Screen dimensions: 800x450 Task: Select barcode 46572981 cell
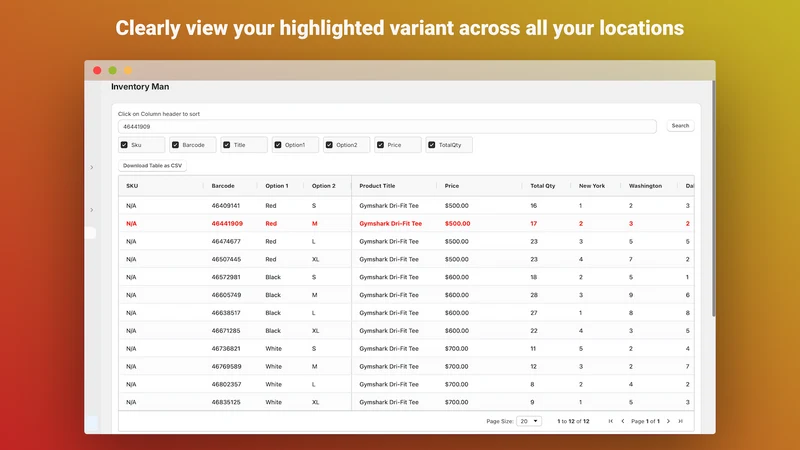[226, 277]
